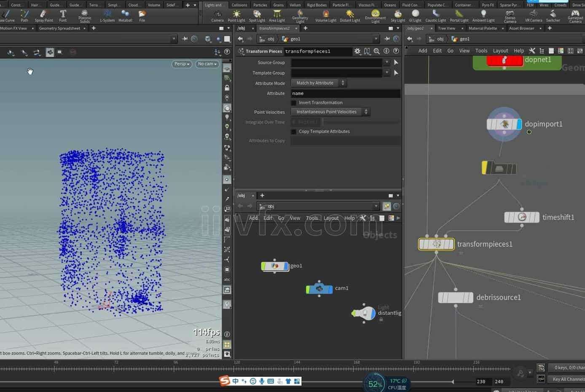Enable Copy Template Attributes checkbox
Viewport: 585px width, 392px height.
click(x=294, y=132)
